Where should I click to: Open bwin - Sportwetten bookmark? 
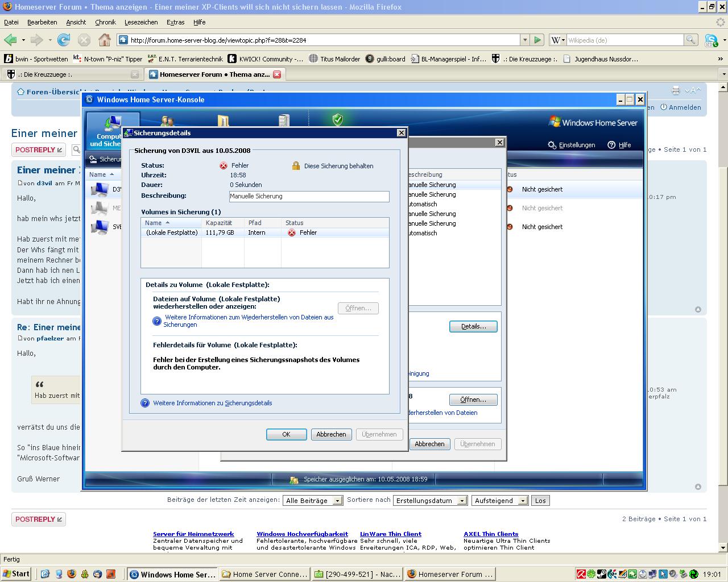(36, 59)
